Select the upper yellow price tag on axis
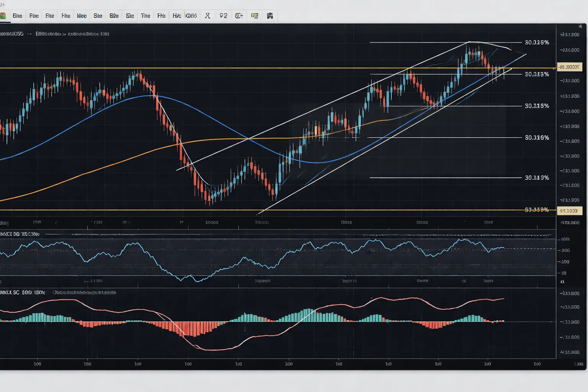This screenshot has width=588, height=392. click(569, 67)
